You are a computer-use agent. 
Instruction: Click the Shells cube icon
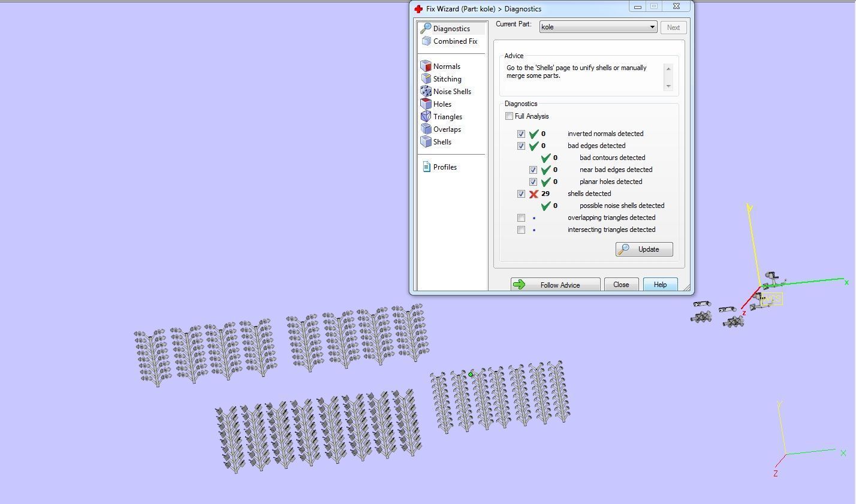(426, 141)
